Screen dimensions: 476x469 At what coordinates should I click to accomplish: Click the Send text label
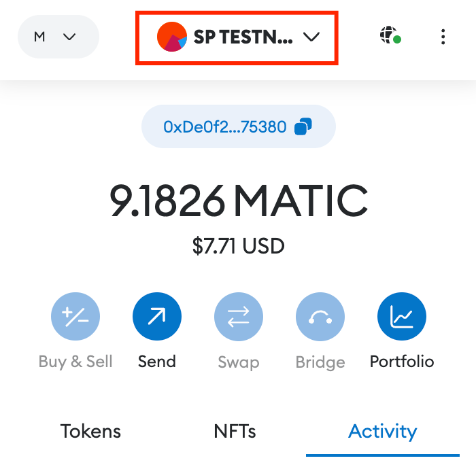[157, 361]
